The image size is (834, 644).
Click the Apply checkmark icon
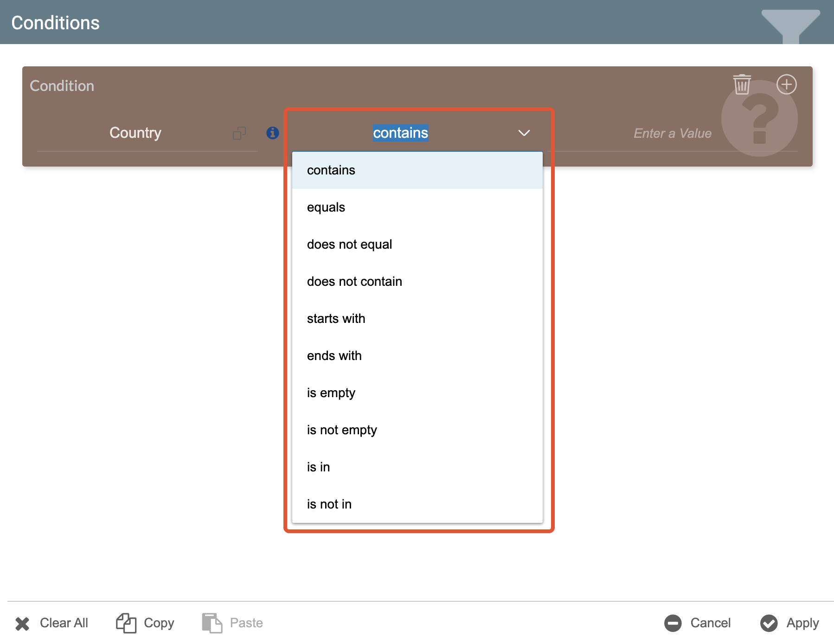tap(769, 623)
